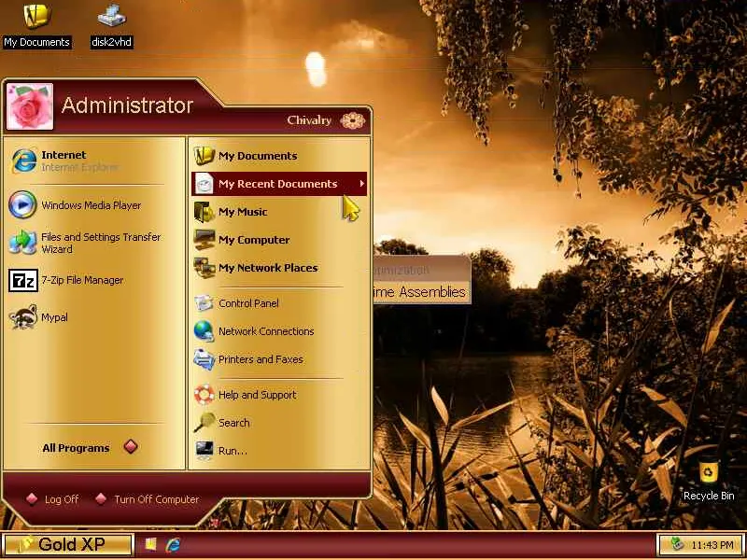Click the Administrator rose user picture
The height and width of the screenshot is (560, 747).
(30, 106)
